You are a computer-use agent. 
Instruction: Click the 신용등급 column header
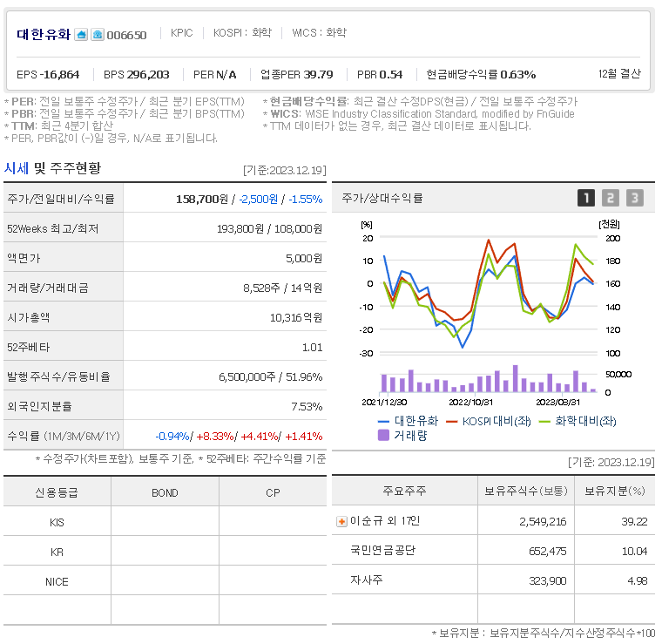point(57,493)
